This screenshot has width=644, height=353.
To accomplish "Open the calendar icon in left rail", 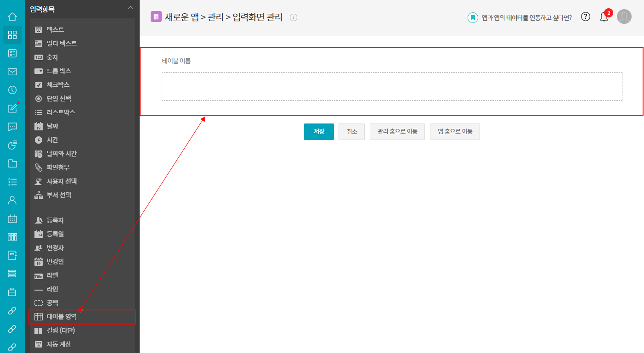I will 12,219.
